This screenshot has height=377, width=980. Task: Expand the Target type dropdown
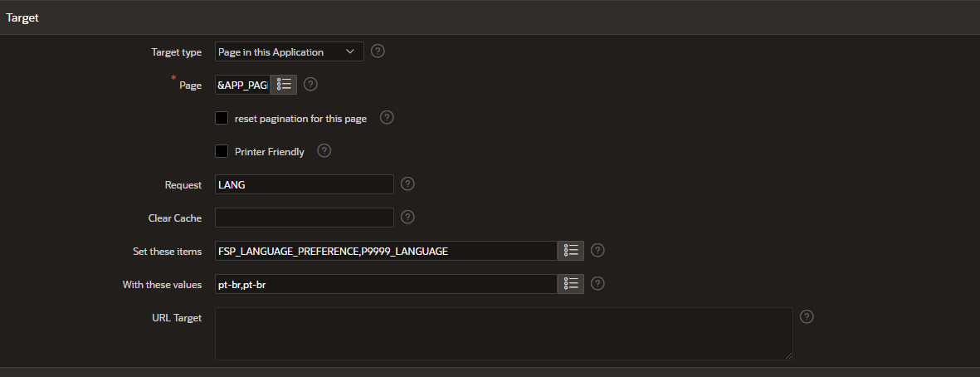point(290,51)
